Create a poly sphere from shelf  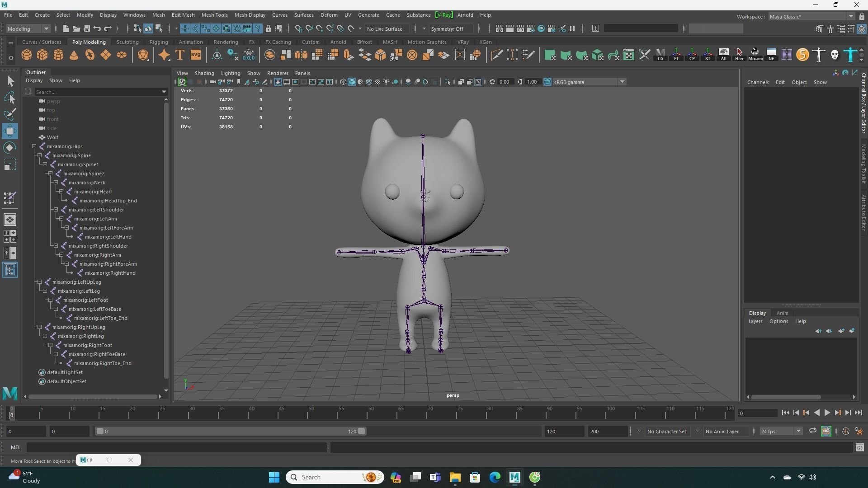(27, 55)
